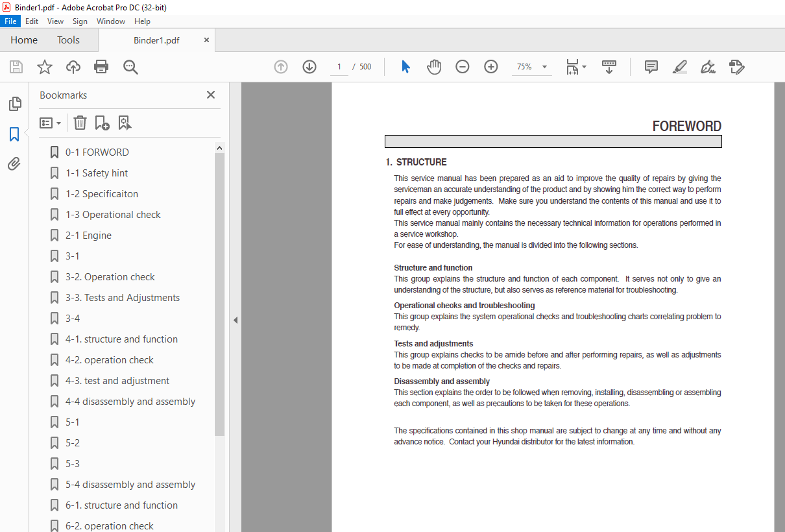Add a sticky note comment
Screen dimensions: 785x532
pos(651,67)
